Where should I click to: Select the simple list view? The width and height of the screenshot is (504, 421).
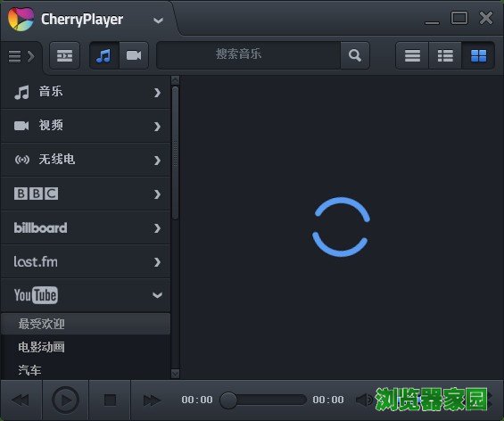412,55
